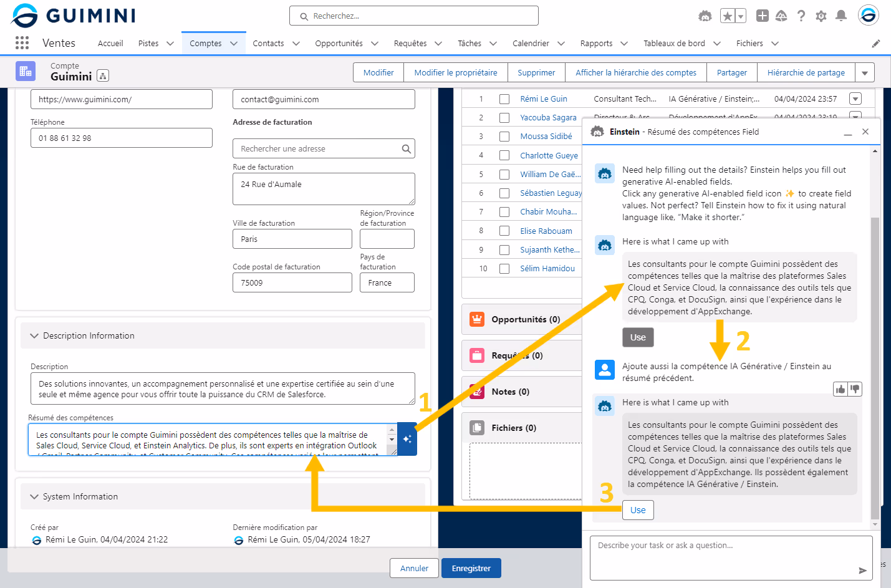This screenshot has width=891, height=588.
Task: Open the Calendrier tab
Action: point(531,44)
